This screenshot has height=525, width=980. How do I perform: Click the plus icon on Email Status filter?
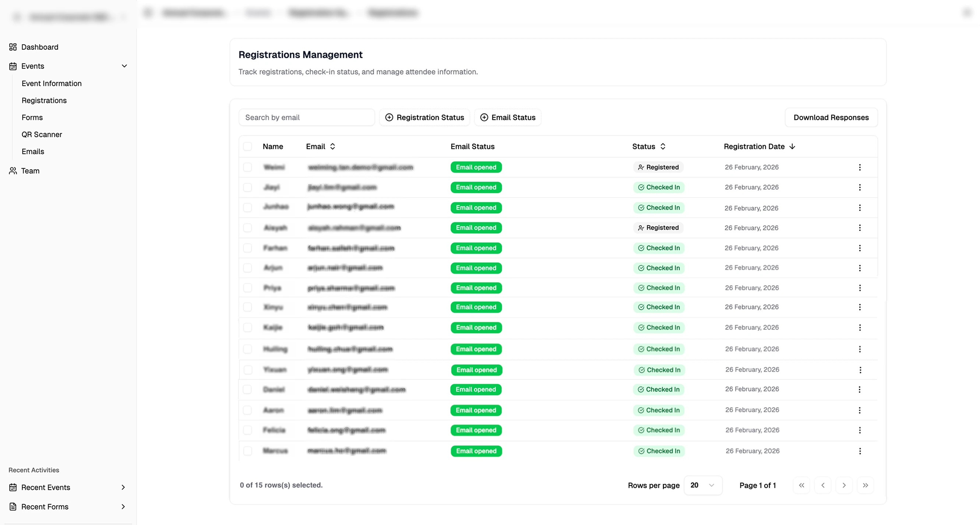(484, 117)
